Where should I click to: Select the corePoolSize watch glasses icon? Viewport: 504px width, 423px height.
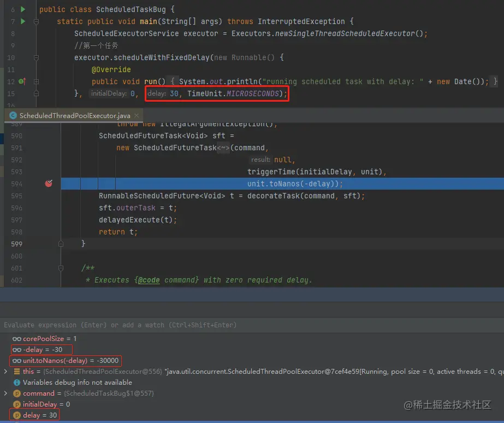click(17, 339)
